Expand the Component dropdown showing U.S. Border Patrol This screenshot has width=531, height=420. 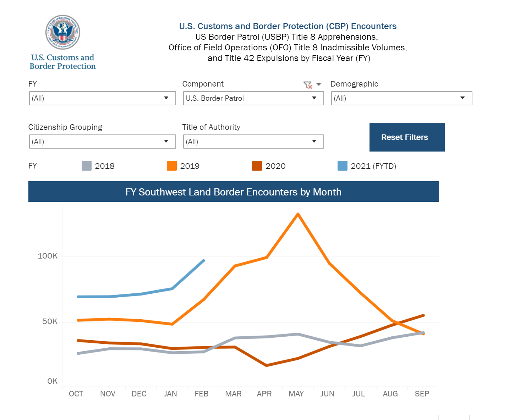(x=253, y=98)
